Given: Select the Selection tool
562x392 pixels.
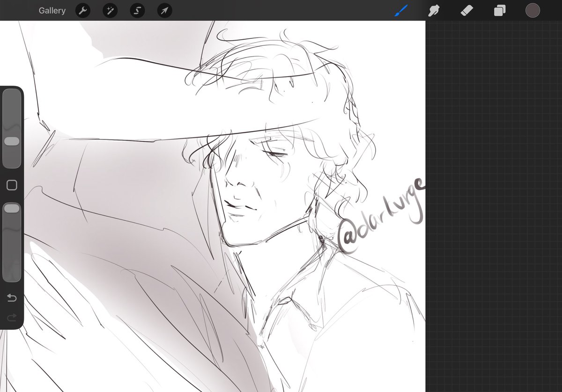Looking at the screenshot, I should pos(137,10).
